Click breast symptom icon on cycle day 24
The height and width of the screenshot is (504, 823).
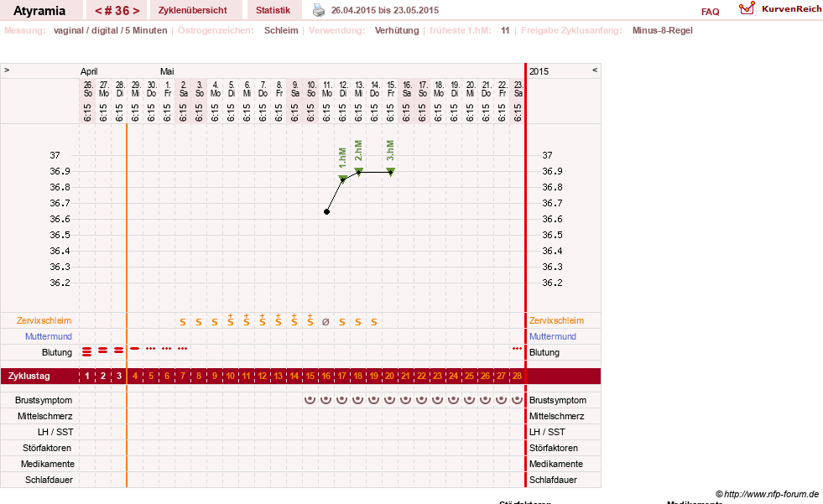(454, 399)
